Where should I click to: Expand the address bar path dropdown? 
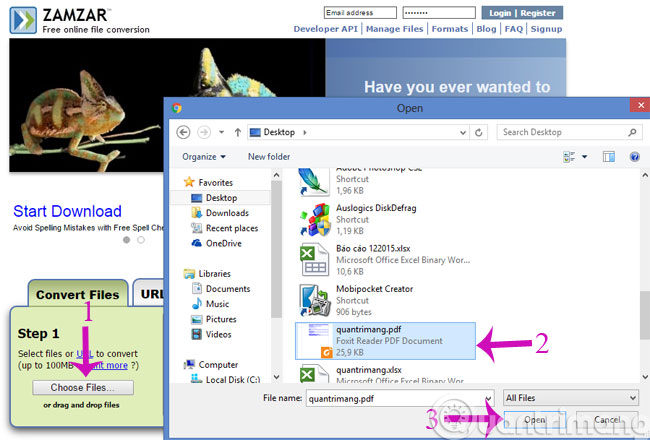pos(463,133)
